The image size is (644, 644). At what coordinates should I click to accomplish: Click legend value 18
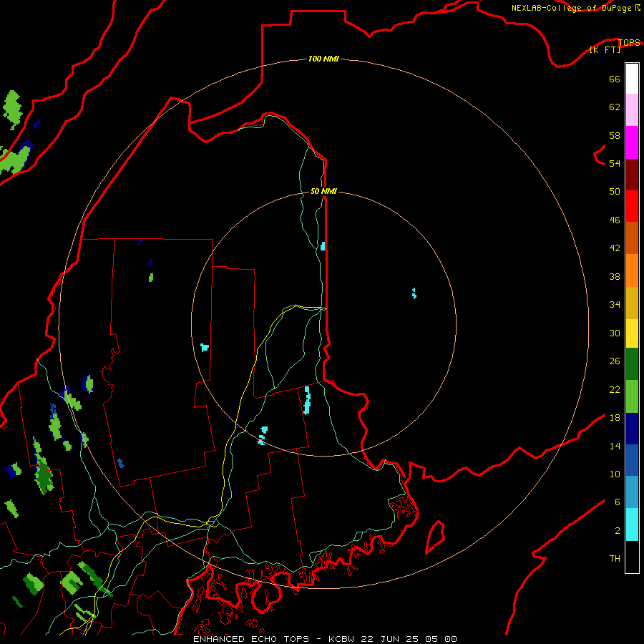pos(615,418)
